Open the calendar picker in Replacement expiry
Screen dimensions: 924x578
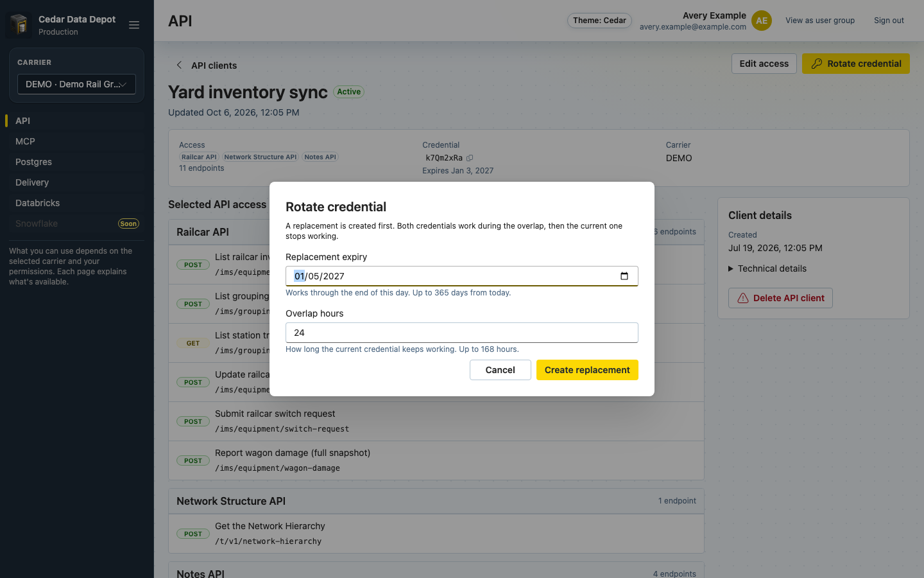point(624,276)
